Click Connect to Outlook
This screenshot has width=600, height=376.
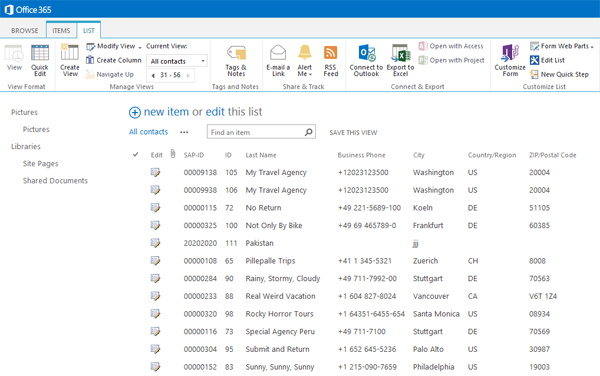(366, 60)
